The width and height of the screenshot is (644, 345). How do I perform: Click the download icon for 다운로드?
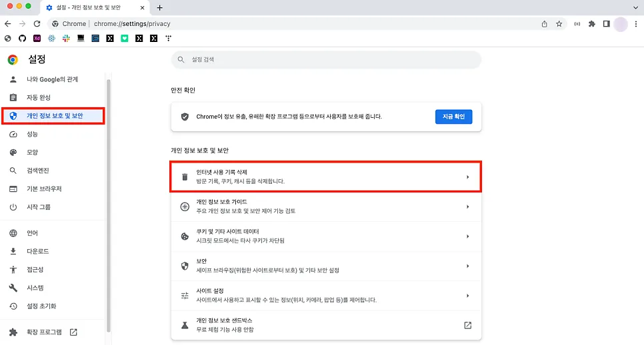(13, 251)
